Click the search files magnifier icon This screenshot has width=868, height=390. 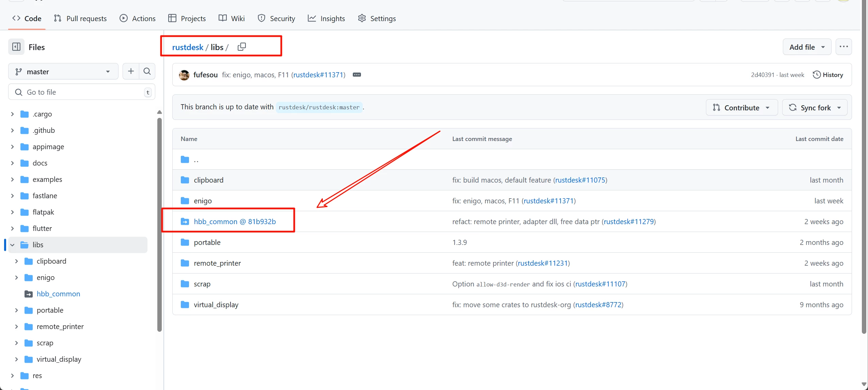147,71
